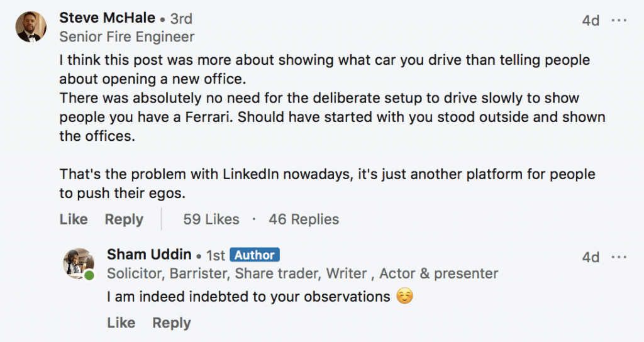Click the 4d timestamp on Steve's comment
The width and height of the screenshot is (644, 342).
(591, 20)
